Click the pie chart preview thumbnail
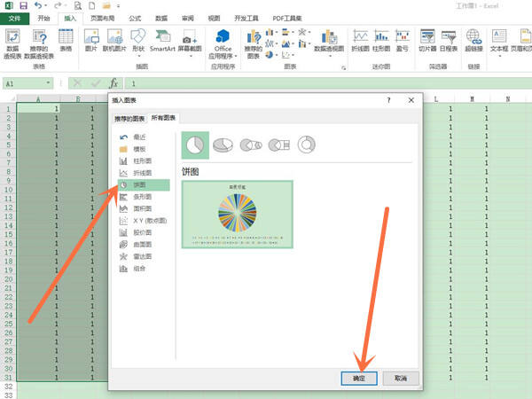Image resolution: width=532 pixels, height=399 pixels. 237,215
